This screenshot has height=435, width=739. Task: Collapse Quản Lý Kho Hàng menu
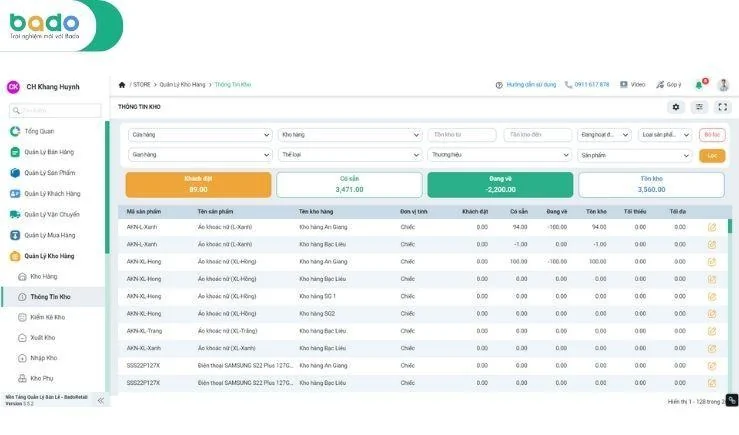click(x=49, y=256)
